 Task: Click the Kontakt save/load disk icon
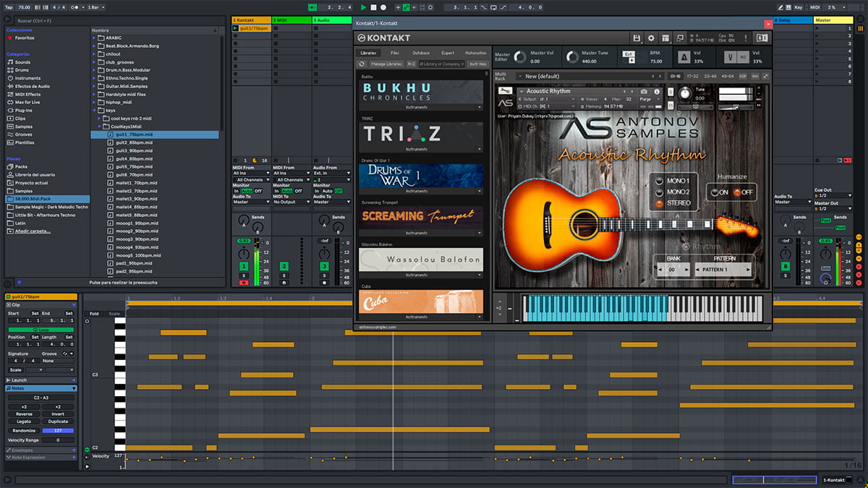(x=637, y=38)
